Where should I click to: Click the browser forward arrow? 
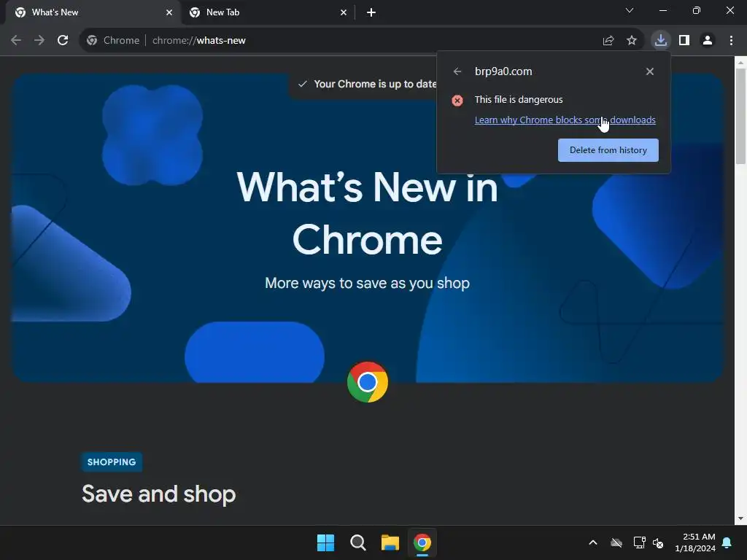(39, 41)
